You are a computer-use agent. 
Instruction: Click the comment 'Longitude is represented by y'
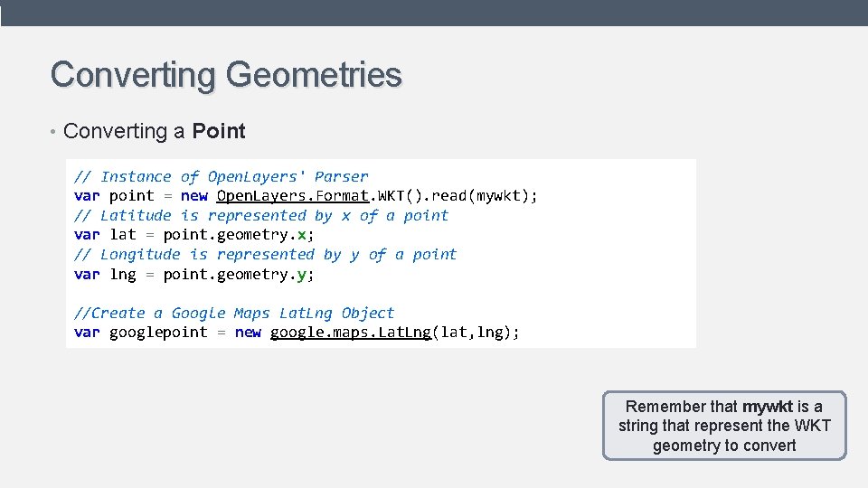coord(265,255)
